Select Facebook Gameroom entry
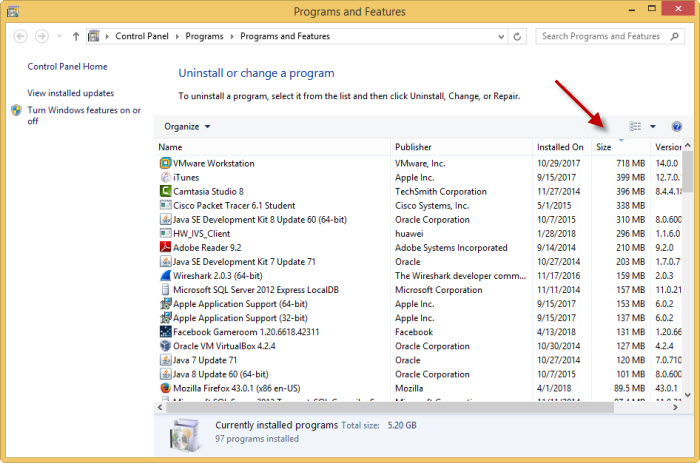The image size is (700, 463). 419,332
